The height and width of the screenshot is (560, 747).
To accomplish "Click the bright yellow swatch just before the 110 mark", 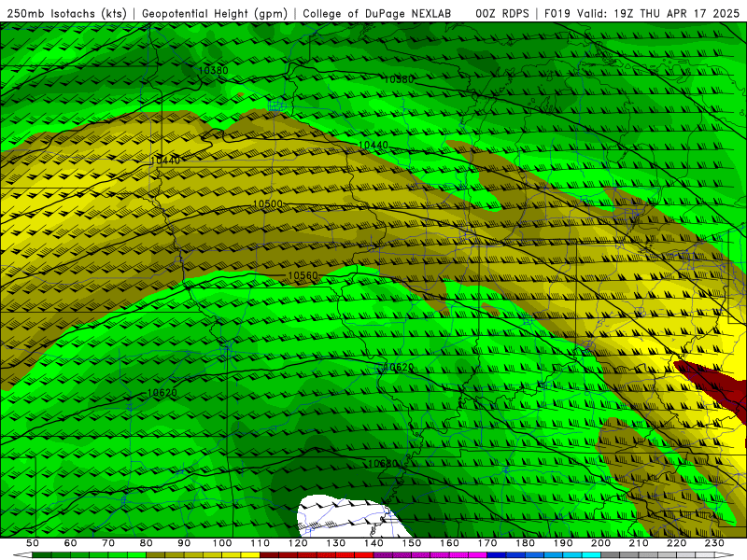I will pyautogui.click(x=250, y=555).
